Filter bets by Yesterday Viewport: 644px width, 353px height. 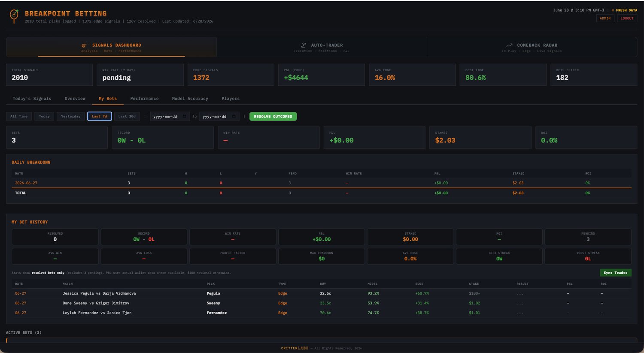click(71, 116)
